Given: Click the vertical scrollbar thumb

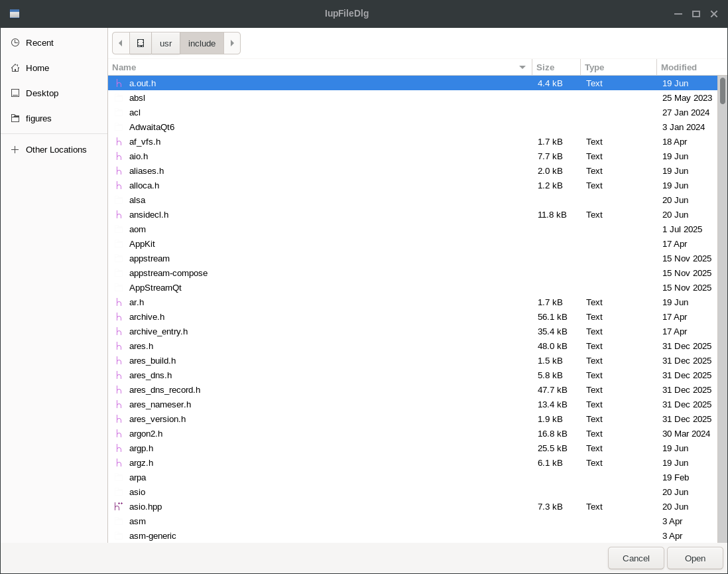Looking at the screenshot, I should coord(723,91).
